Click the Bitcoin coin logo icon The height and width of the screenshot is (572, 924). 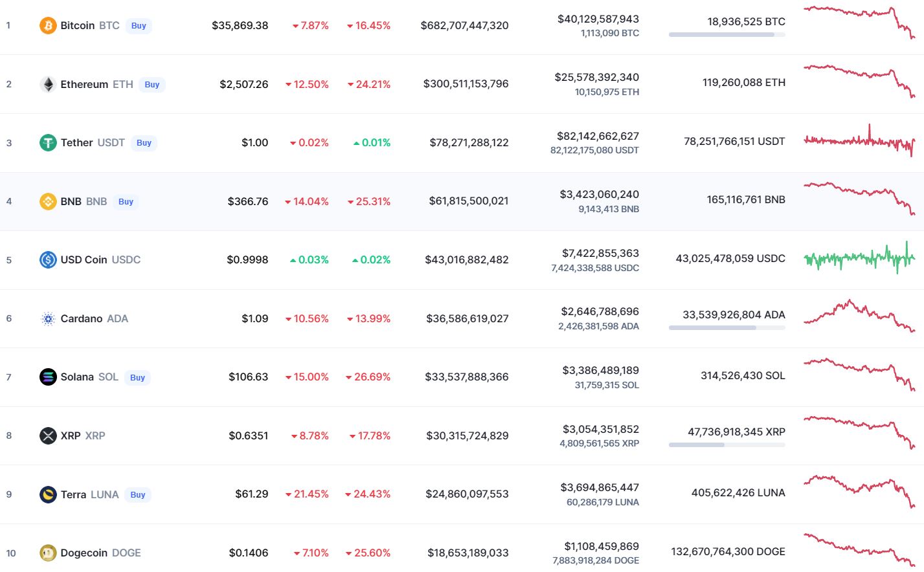point(48,25)
